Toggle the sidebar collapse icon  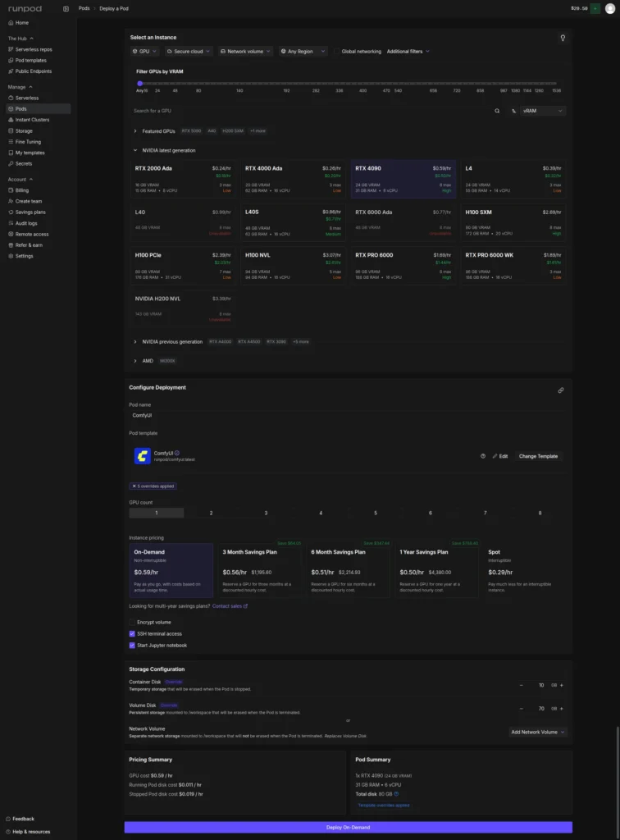(66, 8)
